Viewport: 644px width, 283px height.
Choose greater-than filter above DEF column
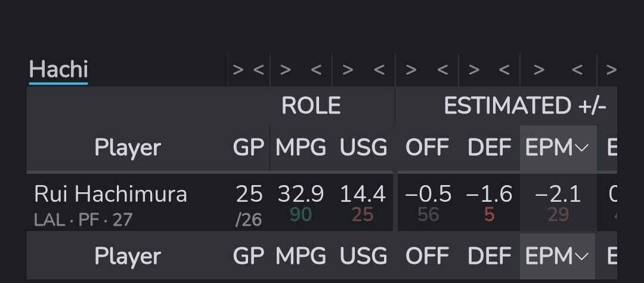click(473, 70)
